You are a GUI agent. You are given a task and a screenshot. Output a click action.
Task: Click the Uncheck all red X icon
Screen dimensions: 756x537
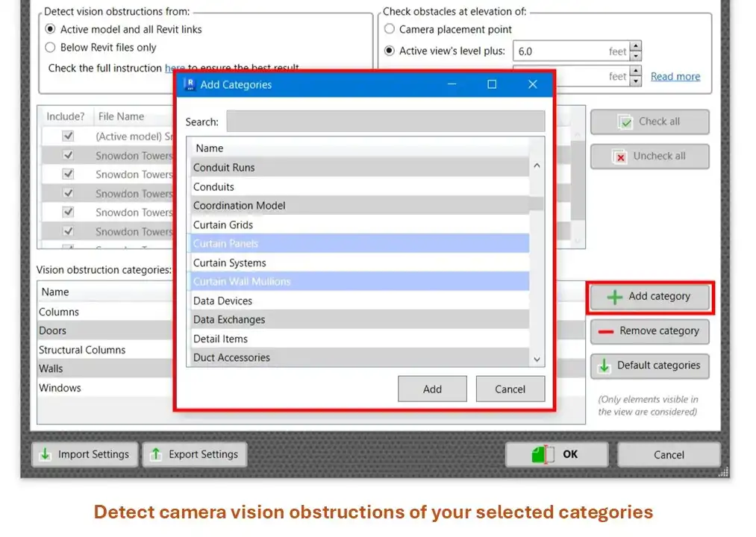click(x=619, y=157)
